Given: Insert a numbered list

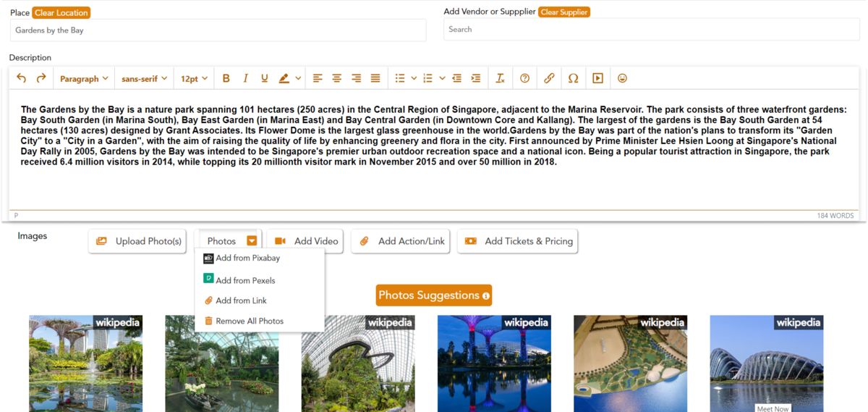Looking at the screenshot, I should pos(427,78).
